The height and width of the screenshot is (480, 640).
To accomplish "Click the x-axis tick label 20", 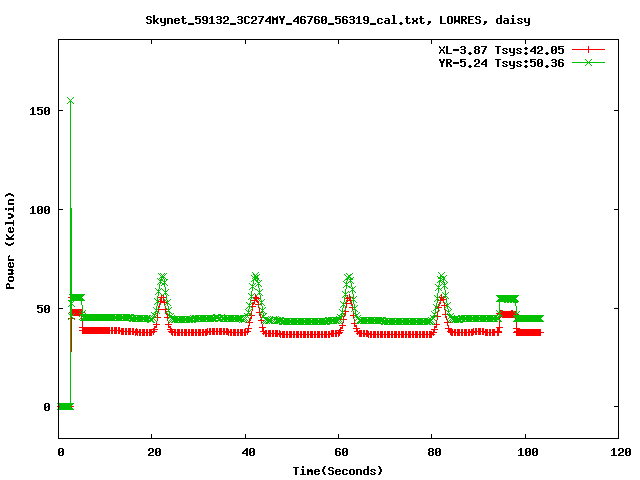I will pos(154,452).
